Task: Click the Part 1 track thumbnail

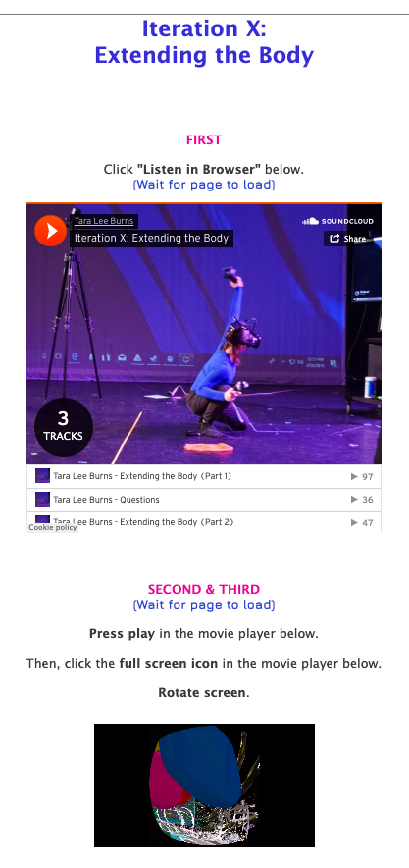Action: (42, 476)
